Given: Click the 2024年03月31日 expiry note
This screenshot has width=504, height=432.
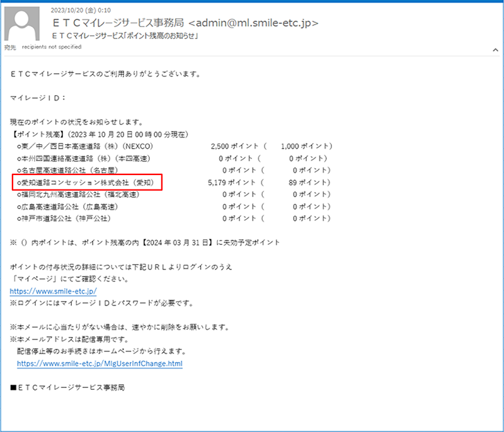Looking at the screenshot, I should (145, 242).
